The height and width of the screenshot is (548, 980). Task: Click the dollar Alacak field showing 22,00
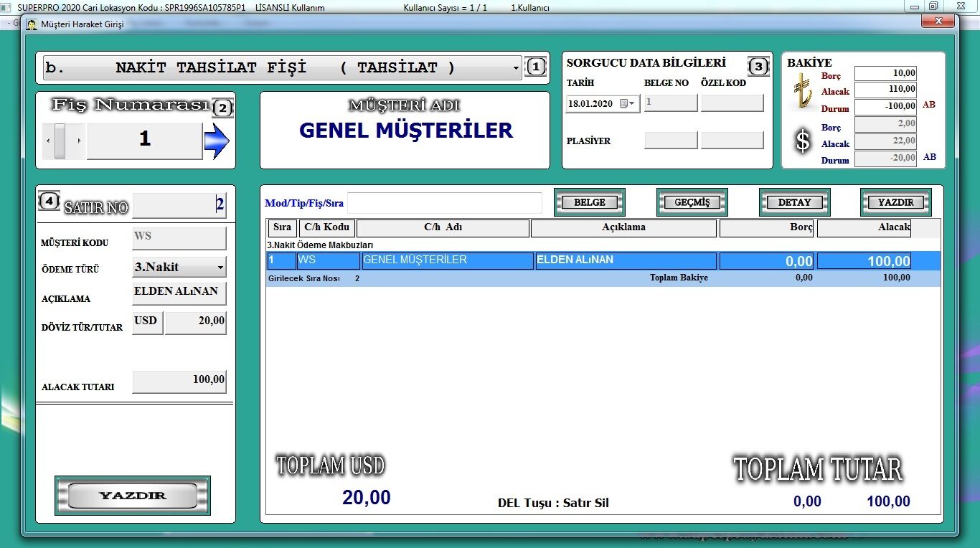[x=885, y=141]
